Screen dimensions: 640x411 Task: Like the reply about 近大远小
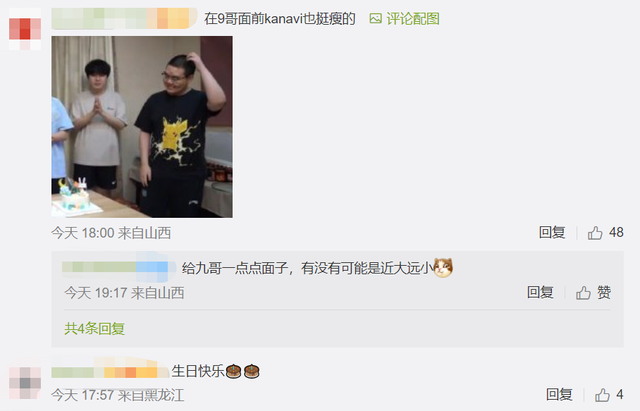click(583, 293)
